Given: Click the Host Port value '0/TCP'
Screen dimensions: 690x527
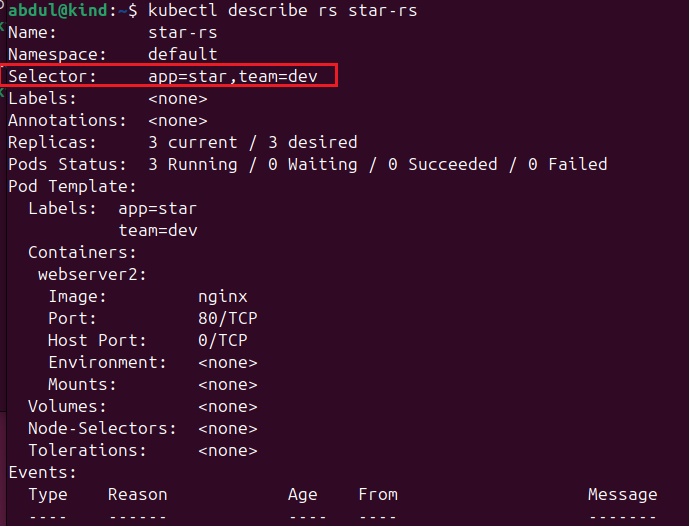Looking at the screenshot, I should point(222,340).
